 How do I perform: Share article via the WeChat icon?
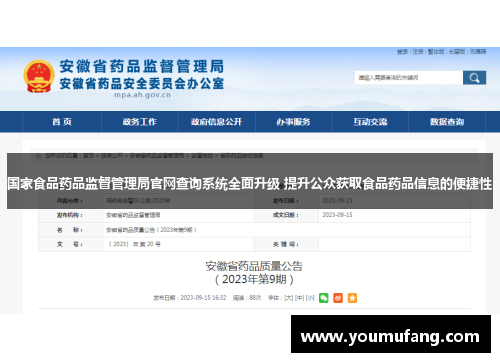pyautogui.click(x=324, y=298)
